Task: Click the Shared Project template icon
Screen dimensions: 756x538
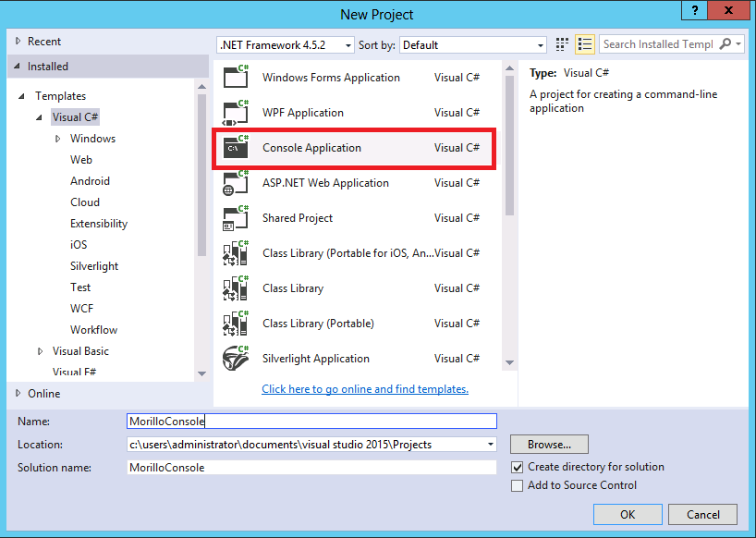Action: tap(236, 218)
